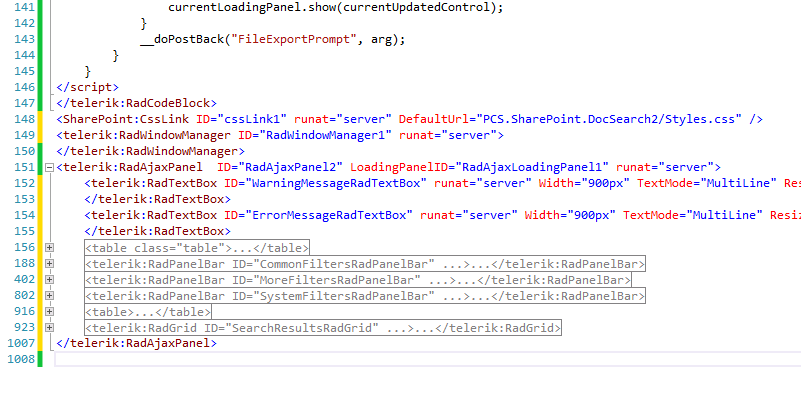Click line number 188
The image size is (801, 393).
25,263
